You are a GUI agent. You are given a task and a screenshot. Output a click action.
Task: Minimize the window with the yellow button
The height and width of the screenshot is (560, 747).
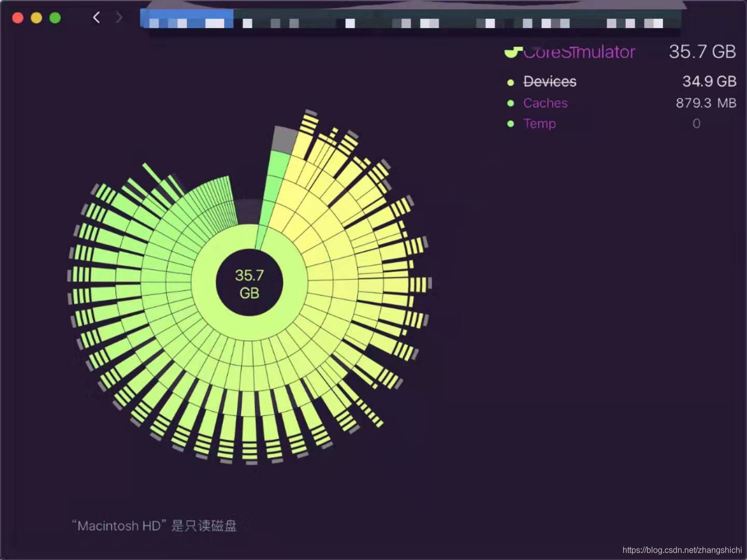(36, 18)
